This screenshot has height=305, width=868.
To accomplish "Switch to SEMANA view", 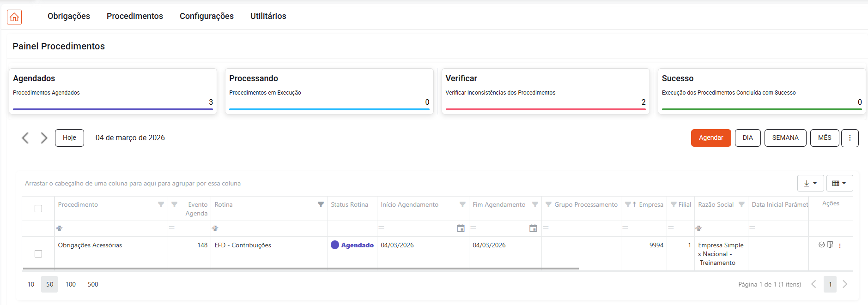I will tap(785, 138).
